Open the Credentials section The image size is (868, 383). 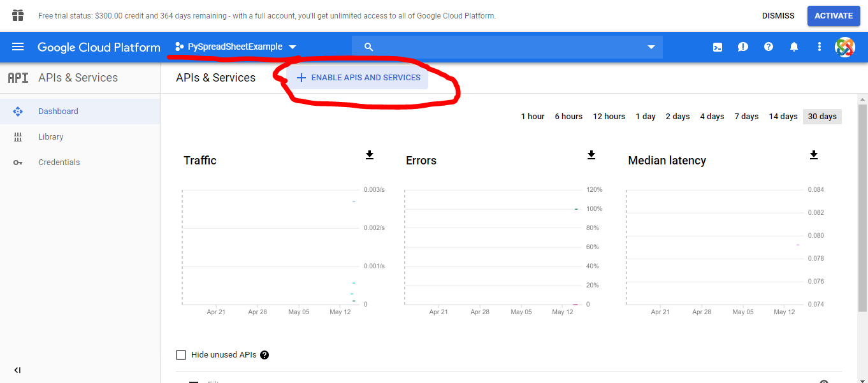[59, 162]
